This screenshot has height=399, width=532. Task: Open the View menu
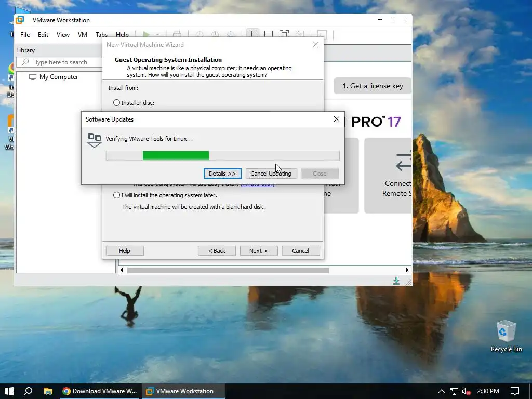(63, 35)
